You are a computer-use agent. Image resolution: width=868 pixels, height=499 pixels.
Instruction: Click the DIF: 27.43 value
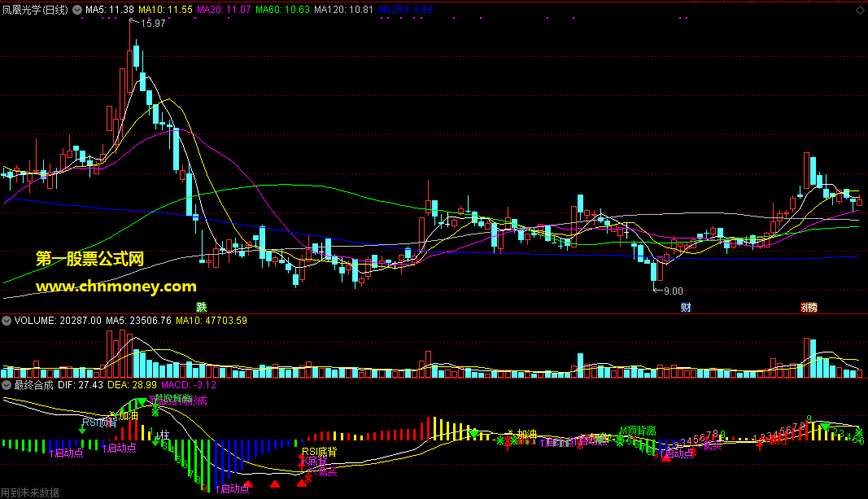[81, 385]
